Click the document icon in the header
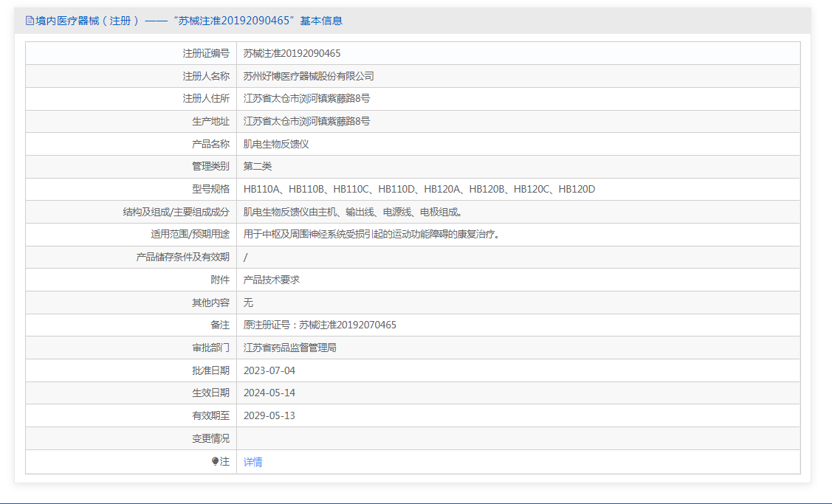Image resolution: width=832 pixels, height=504 pixels. click(30, 21)
